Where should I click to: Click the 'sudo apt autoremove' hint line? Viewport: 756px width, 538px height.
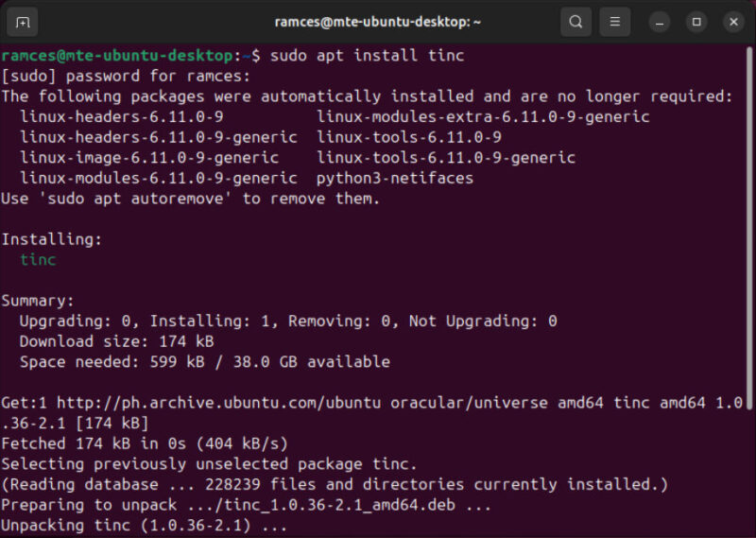[191, 199]
